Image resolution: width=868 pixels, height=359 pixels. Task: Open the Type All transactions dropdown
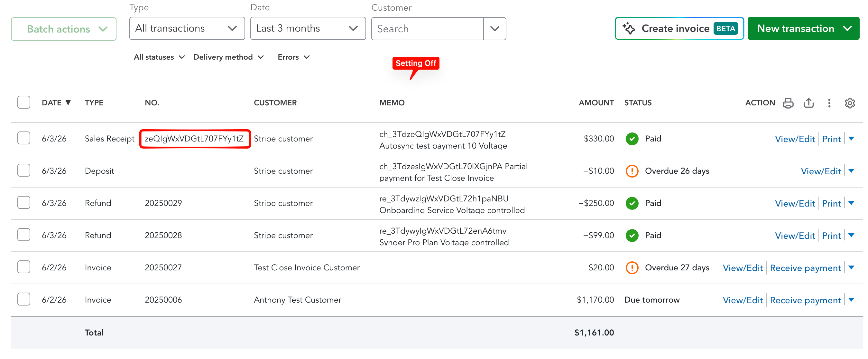pyautogui.click(x=187, y=28)
